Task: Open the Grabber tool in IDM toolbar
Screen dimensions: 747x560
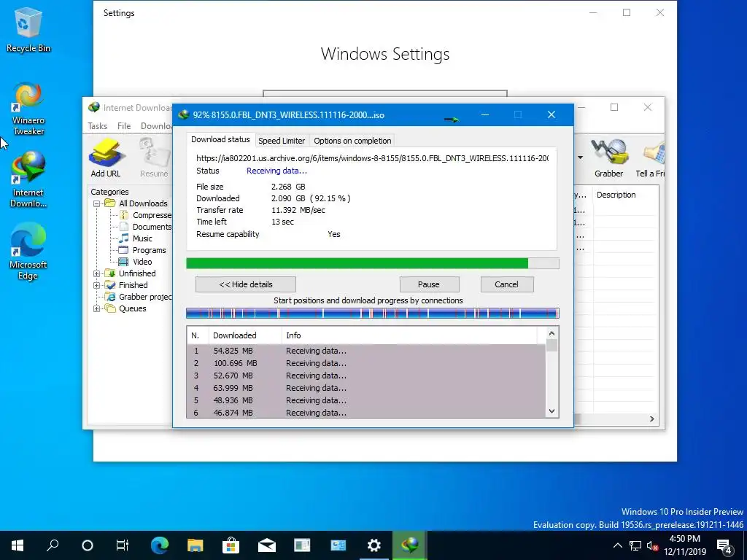Action: (608, 157)
